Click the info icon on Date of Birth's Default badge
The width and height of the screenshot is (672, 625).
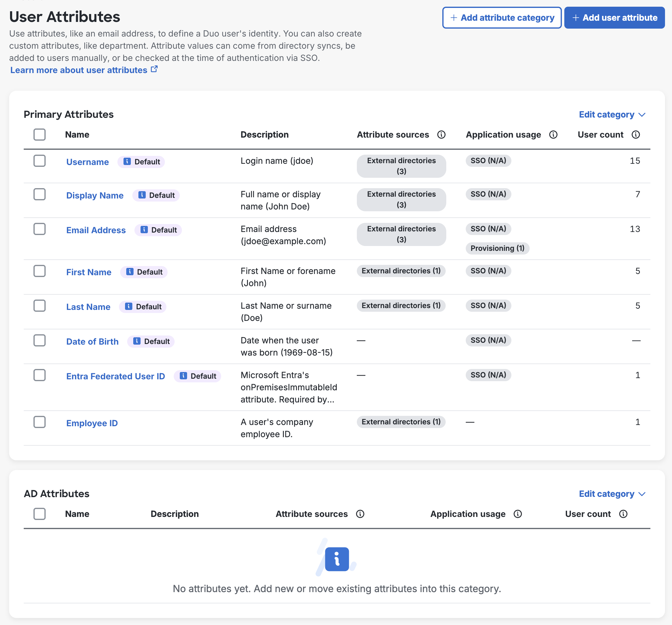136,341
